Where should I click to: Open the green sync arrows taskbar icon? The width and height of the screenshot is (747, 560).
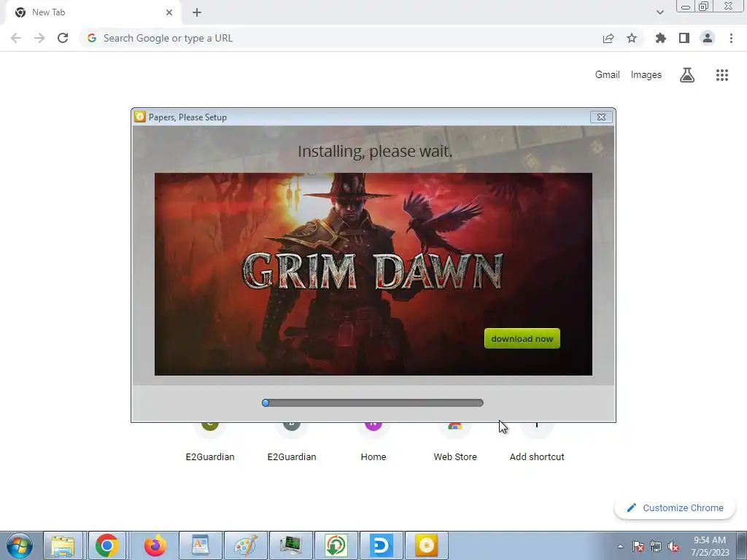[x=336, y=545]
